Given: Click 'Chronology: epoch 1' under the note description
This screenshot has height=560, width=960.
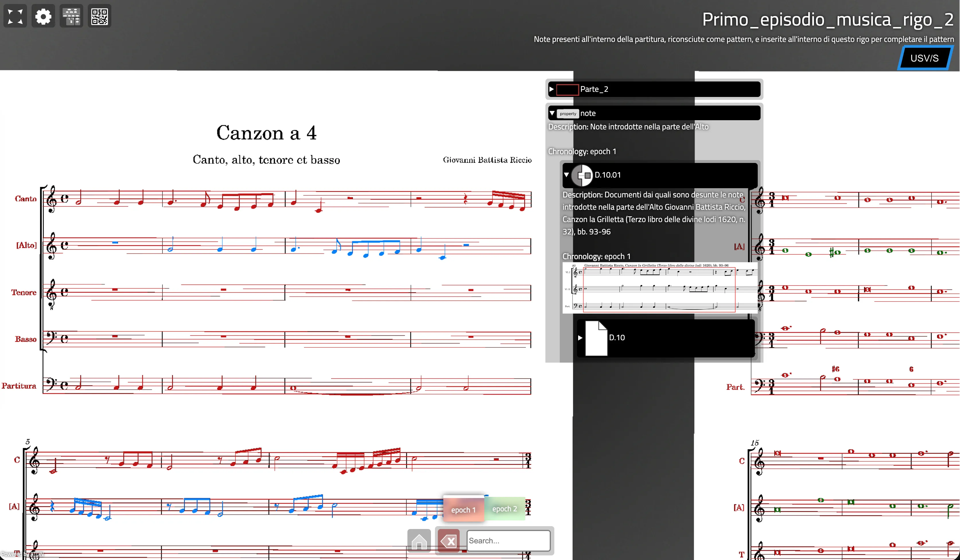Looking at the screenshot, I should click(x=582, y=151).
